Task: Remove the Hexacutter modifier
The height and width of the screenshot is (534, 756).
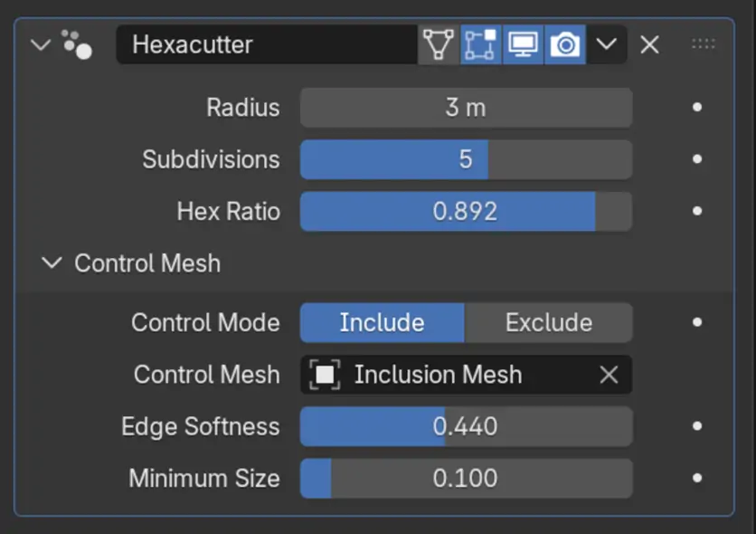Action: 649,44
